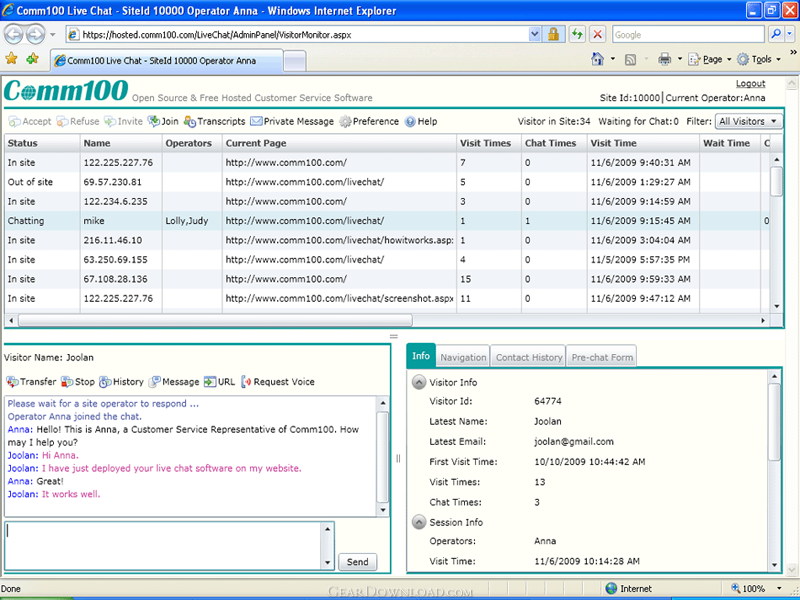The height and width of the screenshot is (600, 800).
Task: Collapse the Session Info section
Action: tap(419, 522)
